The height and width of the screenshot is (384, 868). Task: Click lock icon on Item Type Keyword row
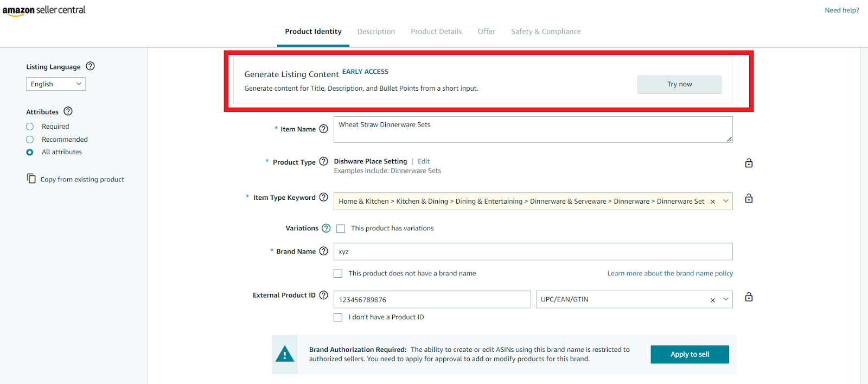pyautogui.click(x=749, y=198)
